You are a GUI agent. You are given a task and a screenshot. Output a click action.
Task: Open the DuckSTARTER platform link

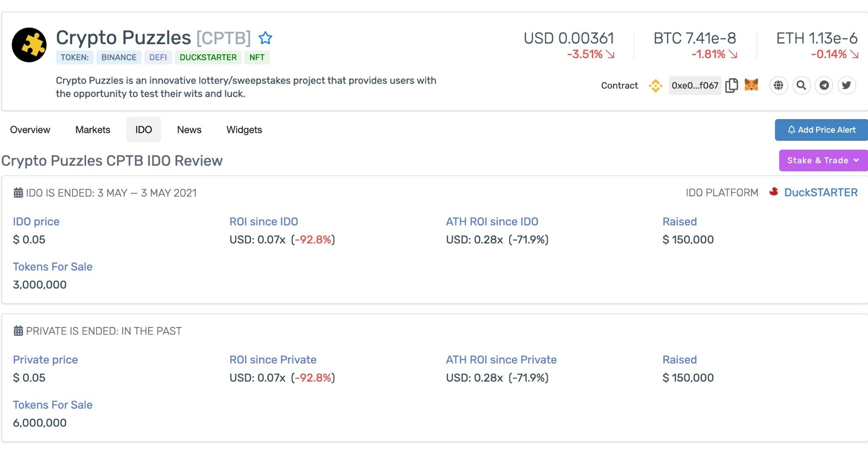tap(821, 192)
